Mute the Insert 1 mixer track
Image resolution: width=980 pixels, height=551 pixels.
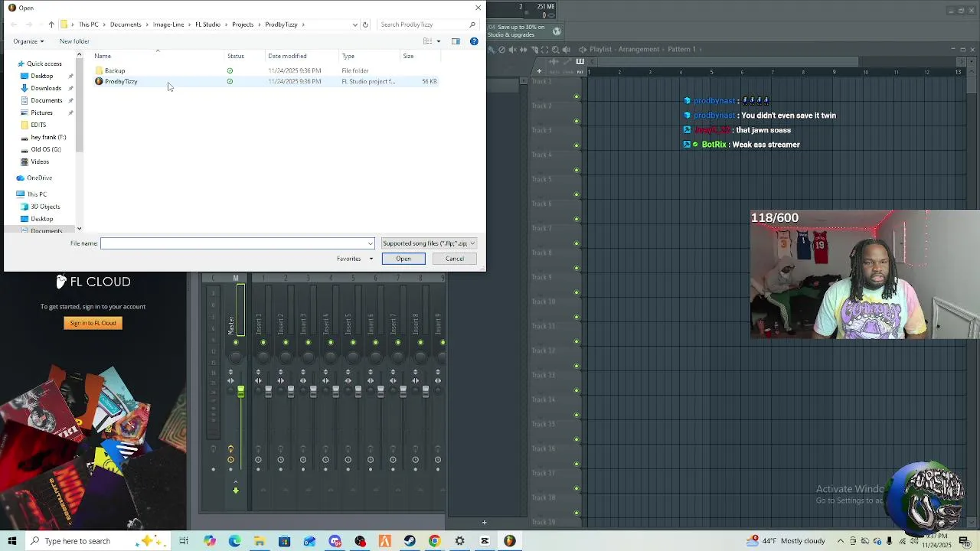pos(263,342)
